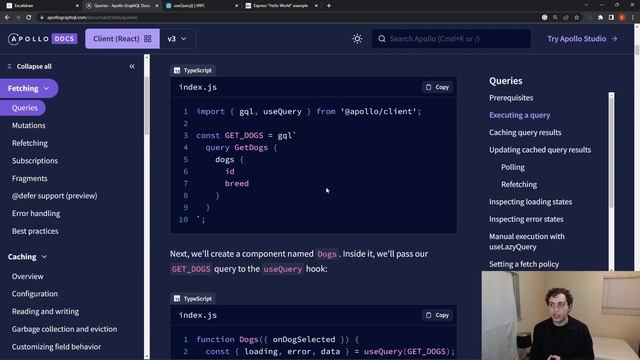Open the Fragments page
Image resolution: width=640 pixels, height=360 pixels.
coord(29,178)
